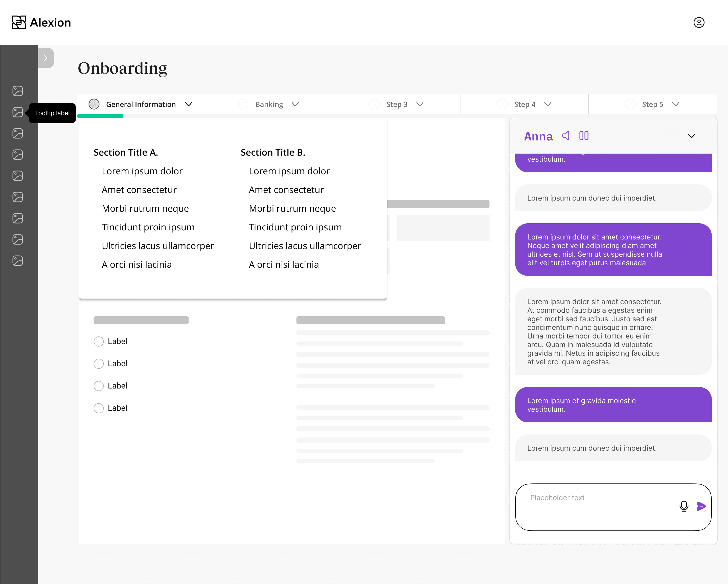Image resolution: width=728 pixels, height=584 pixels.
Task: Click the topmost sidebar image icon
Action: (x=17, y=91)
